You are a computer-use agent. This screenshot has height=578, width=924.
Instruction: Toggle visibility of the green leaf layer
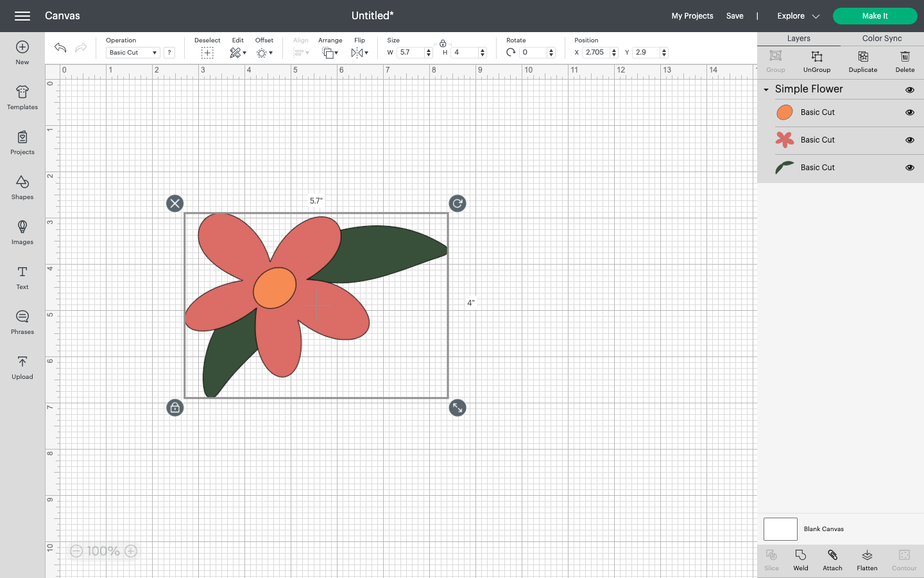[910, 168]
